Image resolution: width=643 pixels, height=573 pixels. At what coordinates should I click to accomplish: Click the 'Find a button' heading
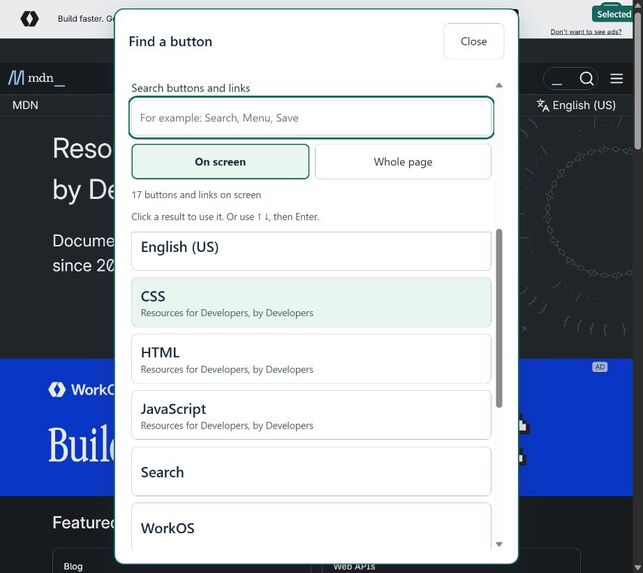pyautogui.click(x=171, y=41)
